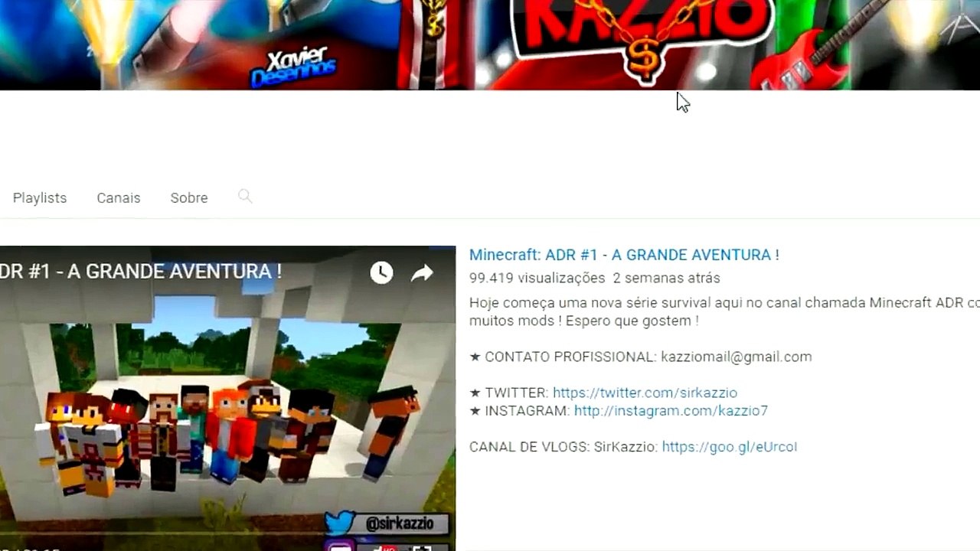This screenshot has height=551, width=980.
Task: Open the twitter.com/sirkazzio link
Action: 645,393
